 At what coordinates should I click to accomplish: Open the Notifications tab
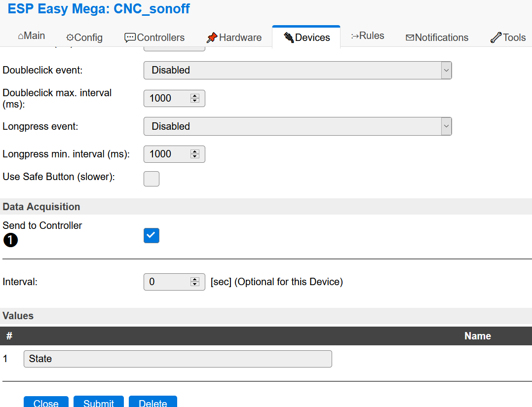point(437,37)
